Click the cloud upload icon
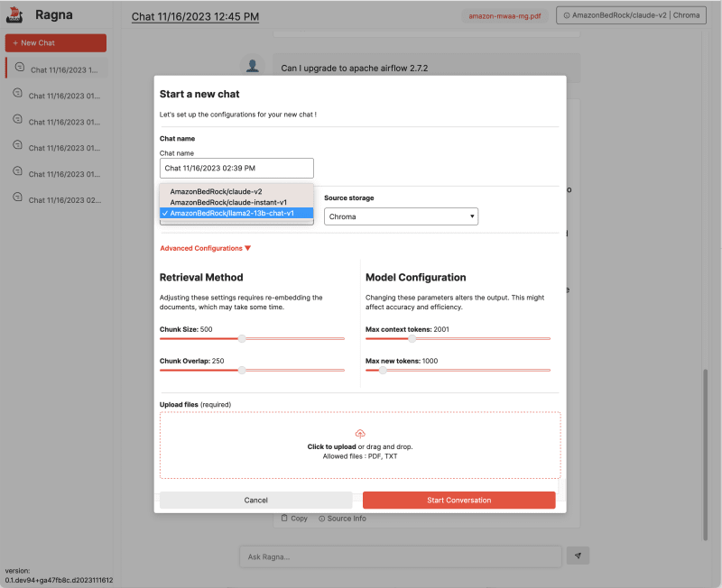722x588 pixels. pyautogui.click(x=360, y=434)
